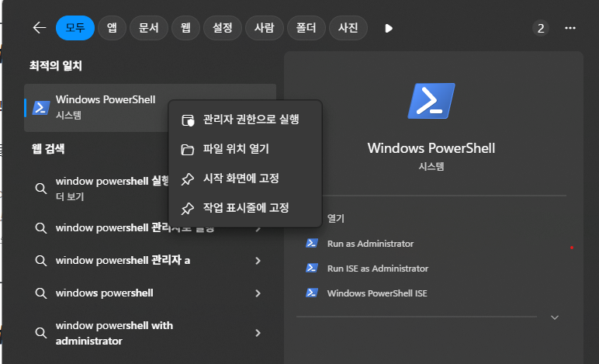
Task: Select the Windows PowerShell best match result
Action: tap(150, 108)
